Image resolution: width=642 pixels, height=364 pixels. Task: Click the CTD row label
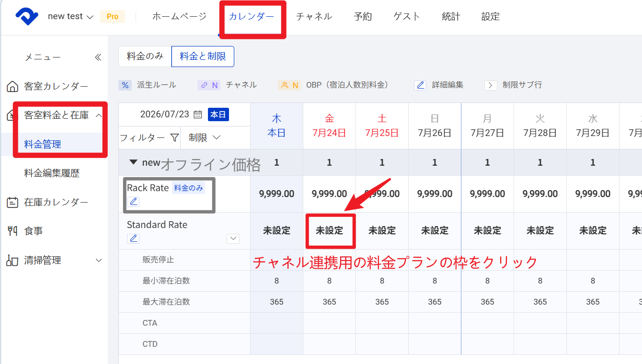click(150, 344)
